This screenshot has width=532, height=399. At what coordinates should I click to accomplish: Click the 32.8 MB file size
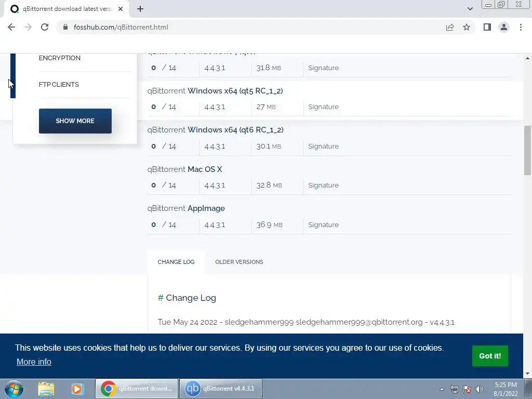(269, 185)
